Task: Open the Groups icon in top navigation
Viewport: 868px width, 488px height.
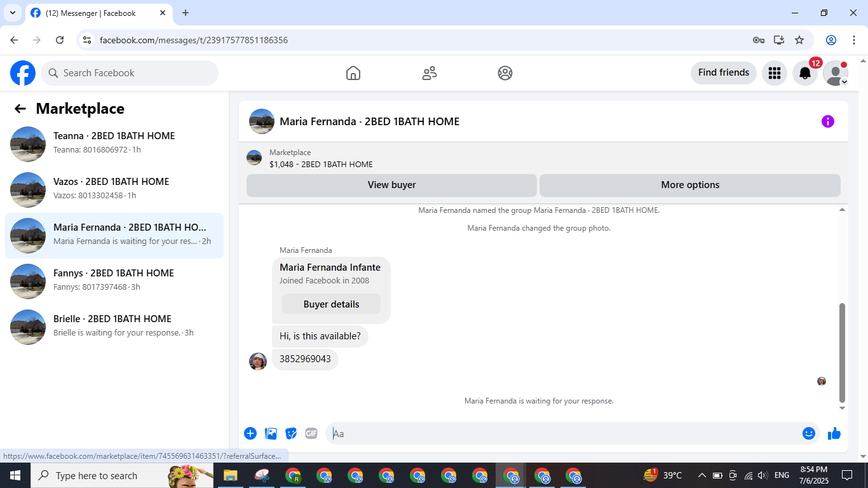Action: point(505,73)
